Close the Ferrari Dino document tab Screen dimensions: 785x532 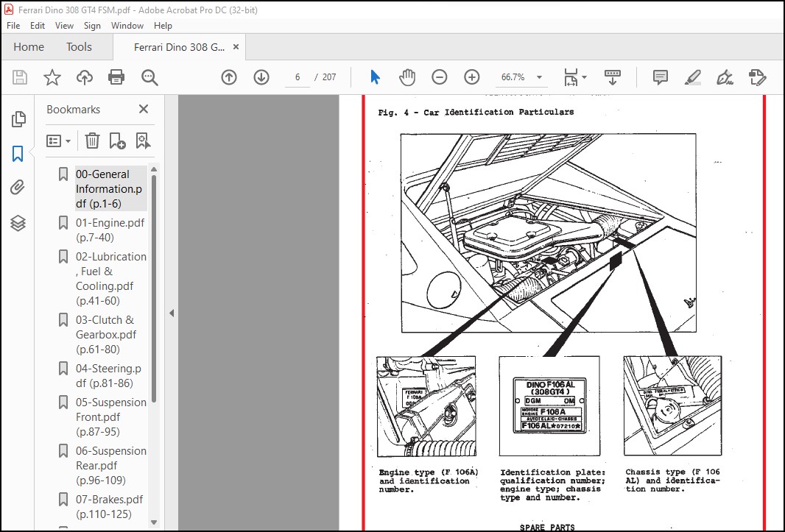coord(236,47)
